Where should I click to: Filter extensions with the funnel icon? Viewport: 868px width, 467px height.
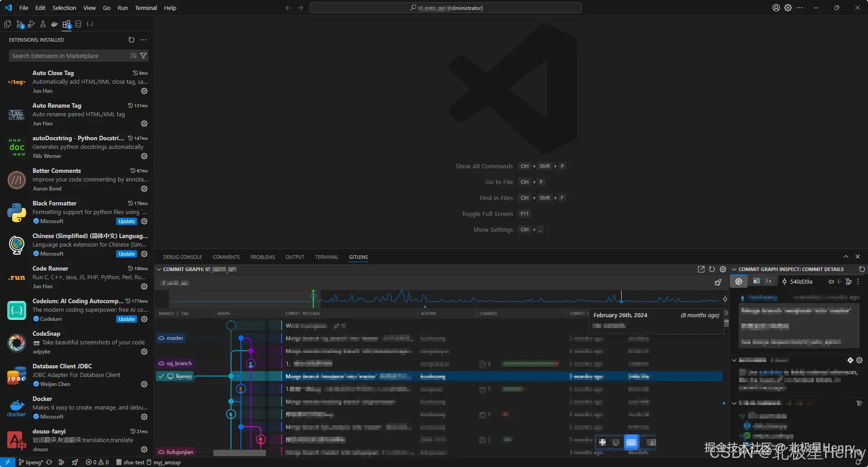[x=143, y=56]
